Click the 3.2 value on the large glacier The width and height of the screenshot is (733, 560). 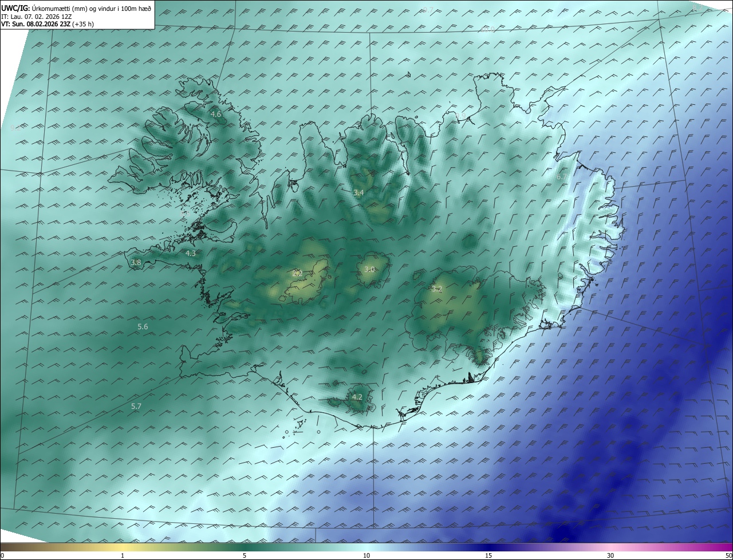click(x=437, y=289)
